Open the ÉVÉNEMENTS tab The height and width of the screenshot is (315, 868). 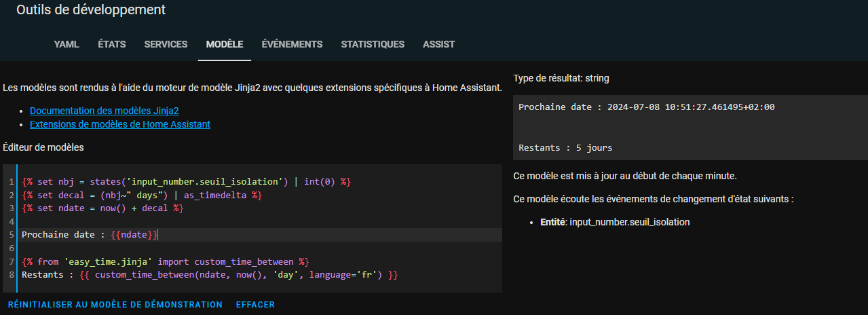point(292,44)
